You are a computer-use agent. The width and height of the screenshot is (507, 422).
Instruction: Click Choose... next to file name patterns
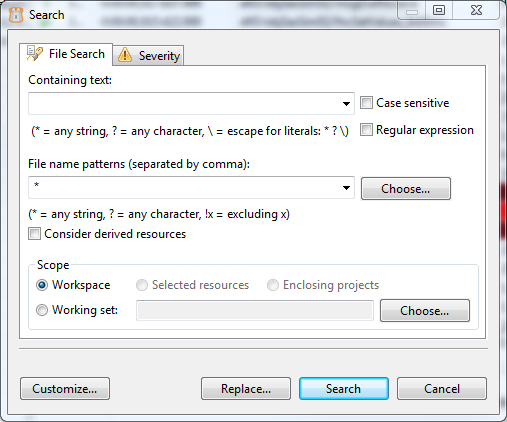click(406, 189)
